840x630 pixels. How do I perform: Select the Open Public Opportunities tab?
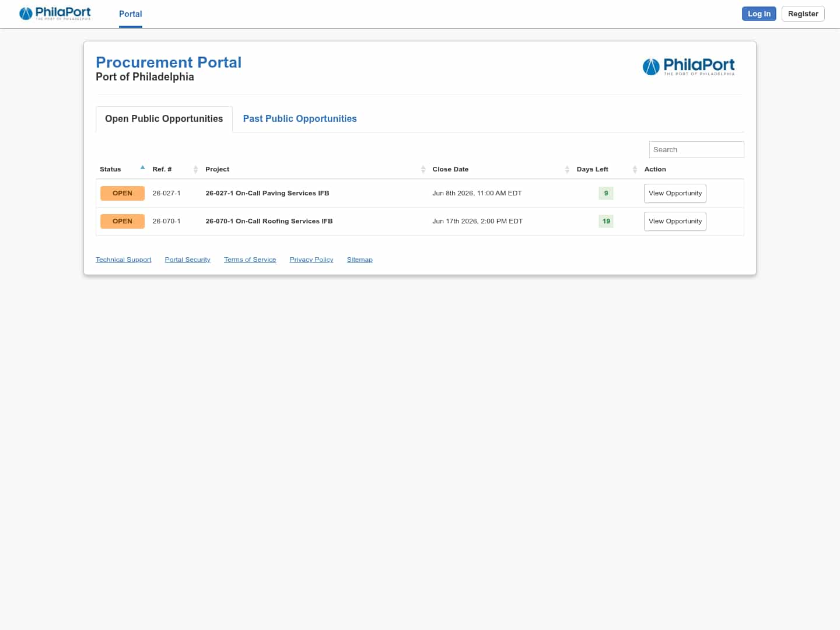(x=164, y=119)
